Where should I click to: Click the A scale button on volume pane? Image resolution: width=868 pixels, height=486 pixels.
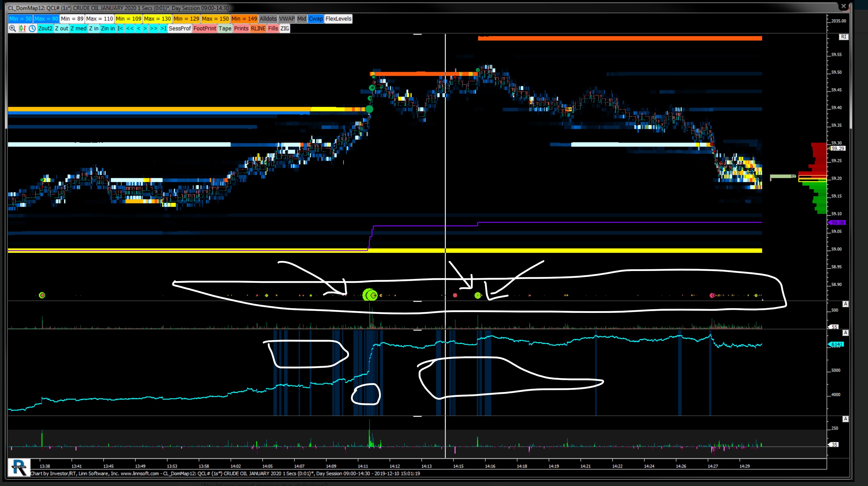coord(845,304)
